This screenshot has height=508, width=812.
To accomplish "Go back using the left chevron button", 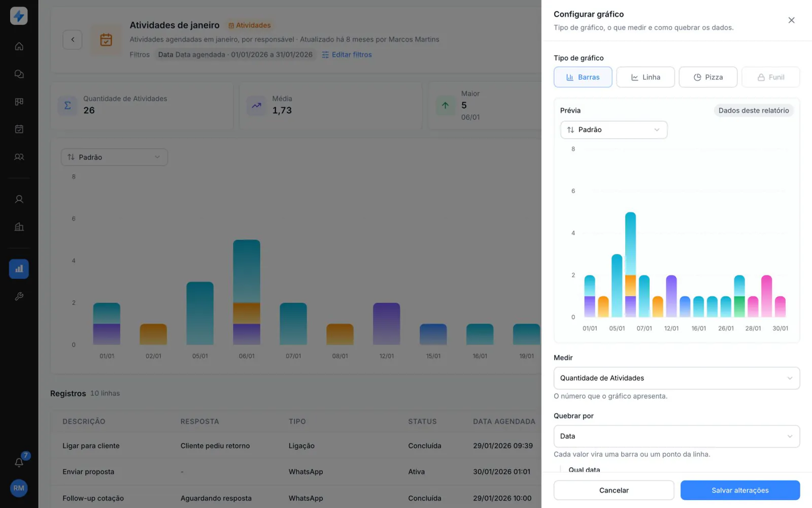I will [x=73, y=40].
